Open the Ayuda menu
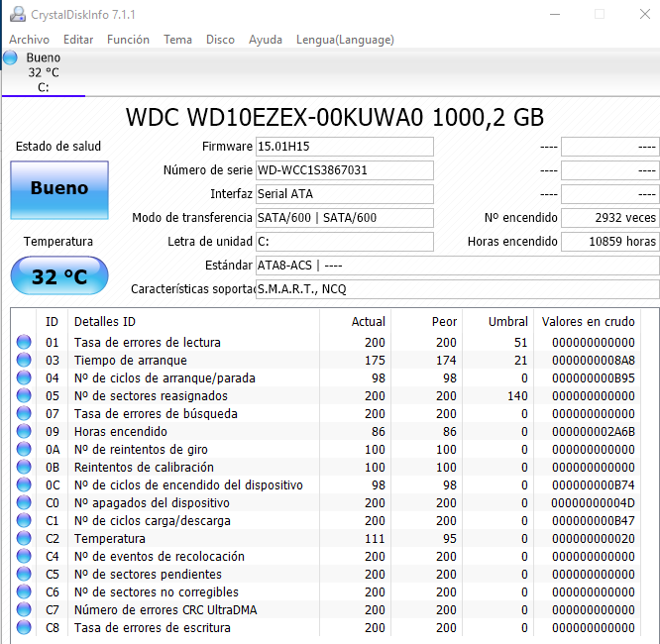 266,40
